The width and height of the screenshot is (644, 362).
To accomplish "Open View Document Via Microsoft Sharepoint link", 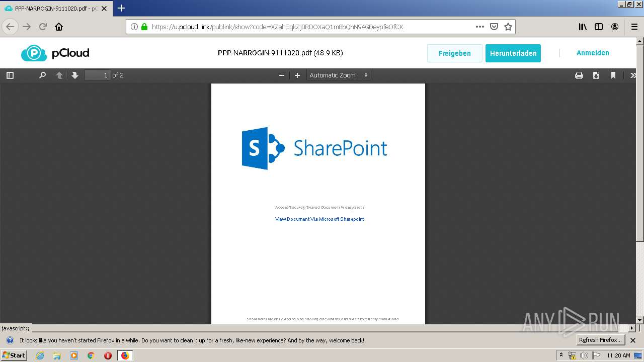I will click(319, 219).
